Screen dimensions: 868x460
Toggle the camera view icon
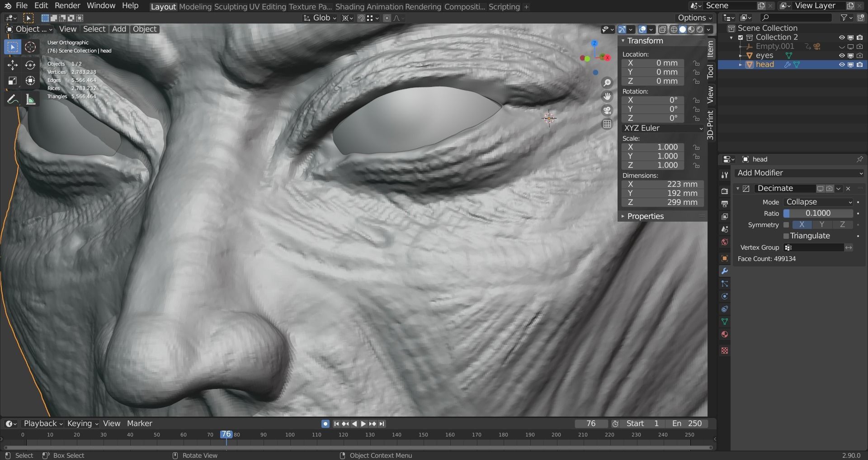pyautogui.click(x=607, y=110)
